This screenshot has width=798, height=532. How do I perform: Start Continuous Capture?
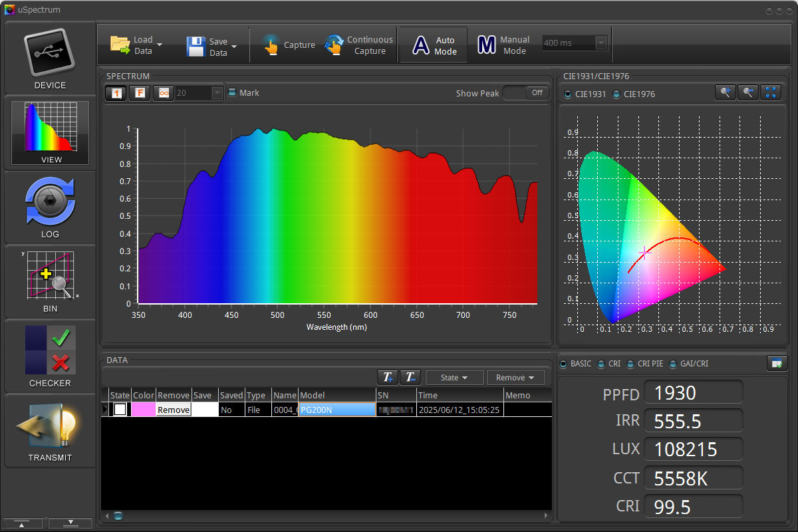(359, 45)
